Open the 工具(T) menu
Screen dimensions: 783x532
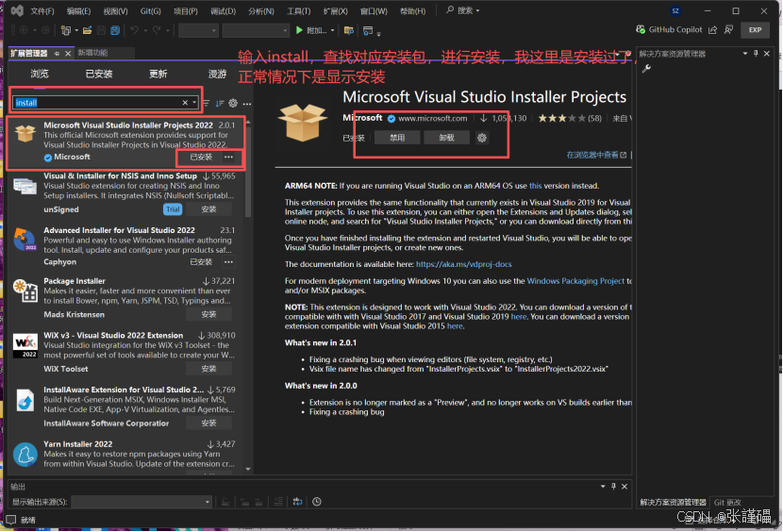tap(299, 10)
